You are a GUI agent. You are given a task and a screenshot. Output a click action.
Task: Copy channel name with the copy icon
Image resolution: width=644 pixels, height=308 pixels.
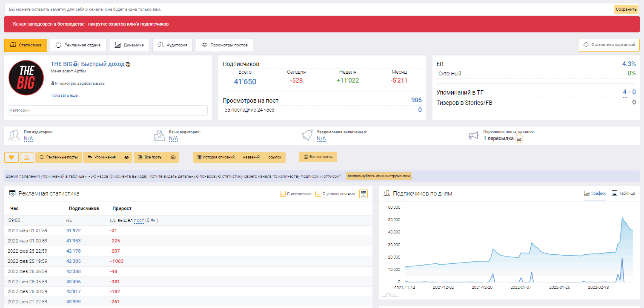128,64
